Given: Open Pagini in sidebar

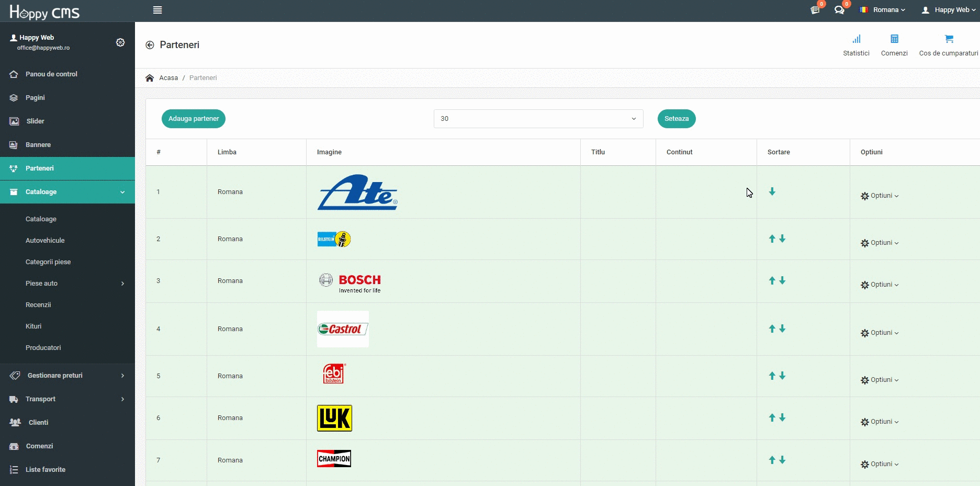Looking at the screenshot, I should point(67,98).
